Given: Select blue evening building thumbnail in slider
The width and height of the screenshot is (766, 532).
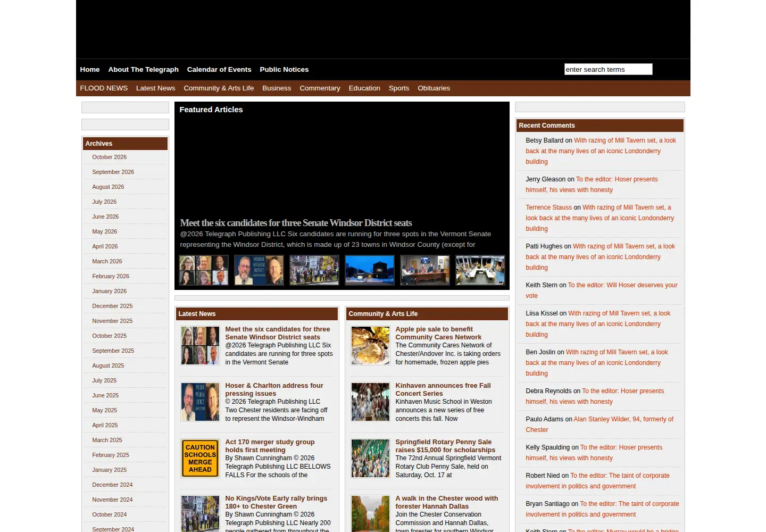Looking at the screenshot, I should pos(370,270).
